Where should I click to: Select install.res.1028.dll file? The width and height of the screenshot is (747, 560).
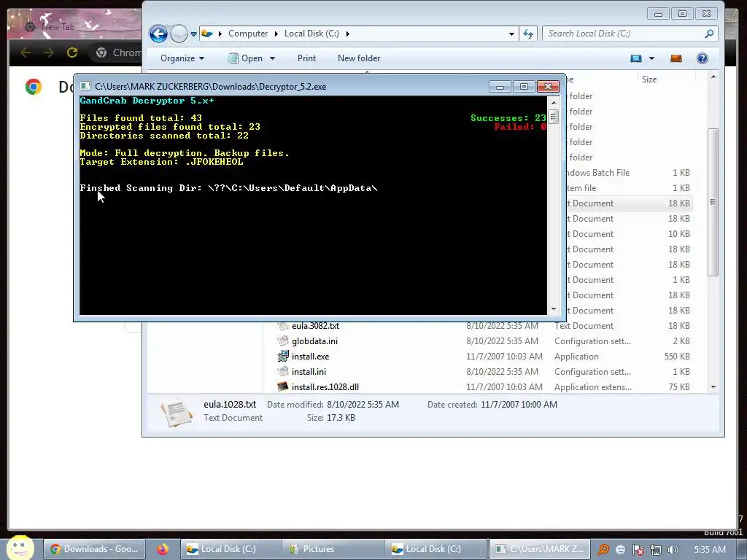pyautogui.click(x=325, y=386)
